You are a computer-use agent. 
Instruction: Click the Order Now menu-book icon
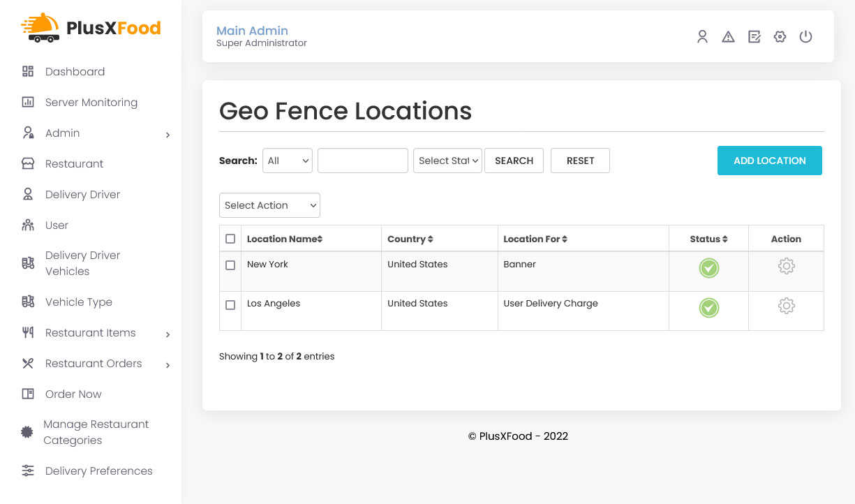click(x=28, y=394)
